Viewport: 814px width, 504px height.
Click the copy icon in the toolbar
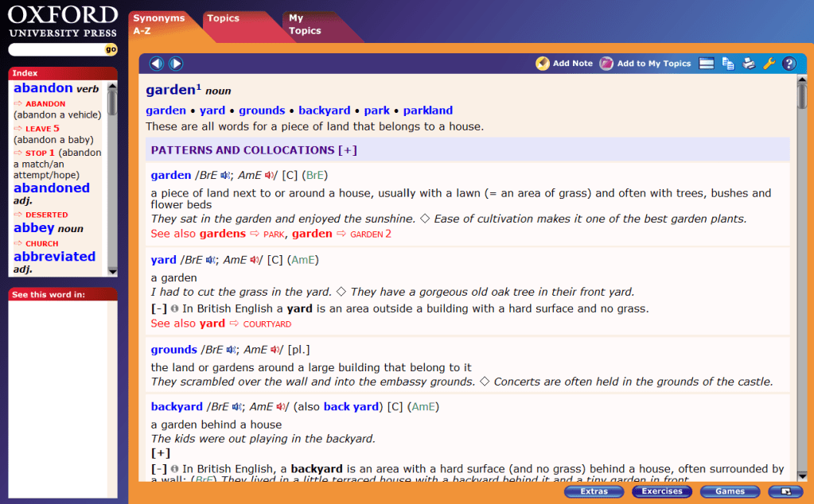click(x=727, y=64)
